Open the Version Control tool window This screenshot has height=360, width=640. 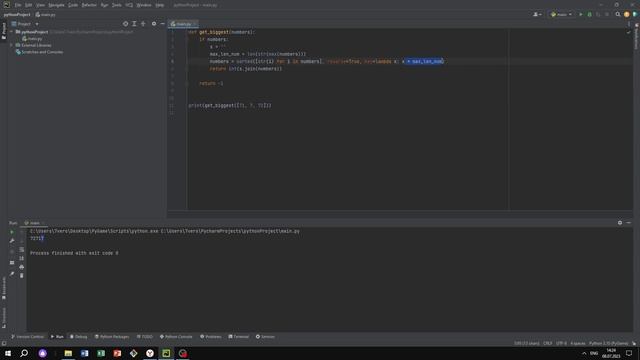(27, 337)
